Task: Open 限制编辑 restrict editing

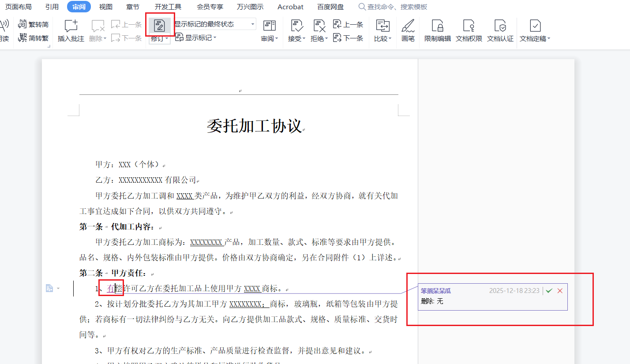Action: click(437, 26)
